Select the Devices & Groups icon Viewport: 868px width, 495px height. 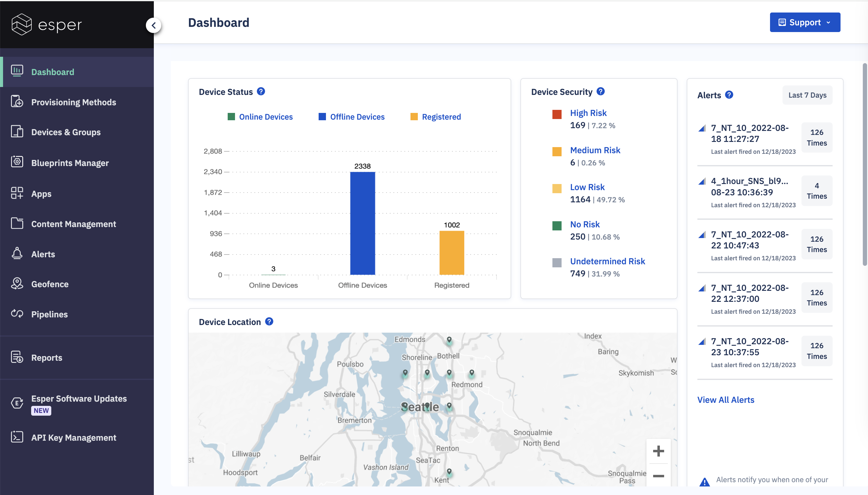coord(17,132)
